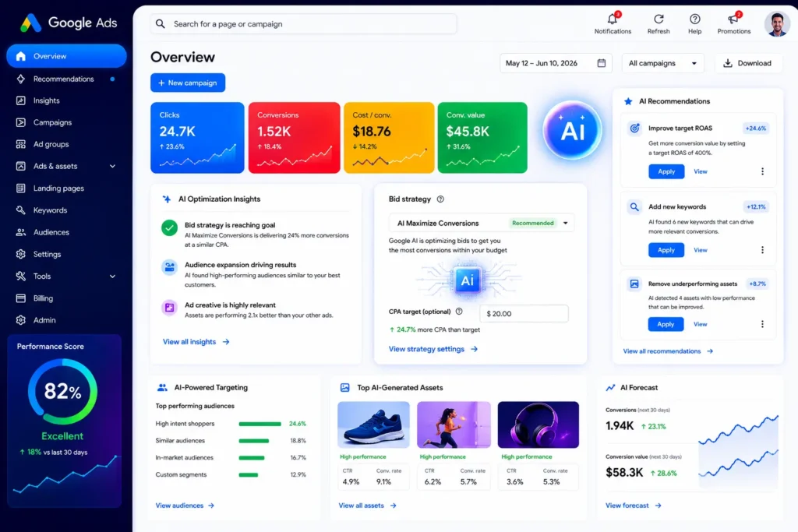Apply the Add new keywords recommendation
This screenshot has width=798, height=532.
pyautogui.click(x=666, y=250)
